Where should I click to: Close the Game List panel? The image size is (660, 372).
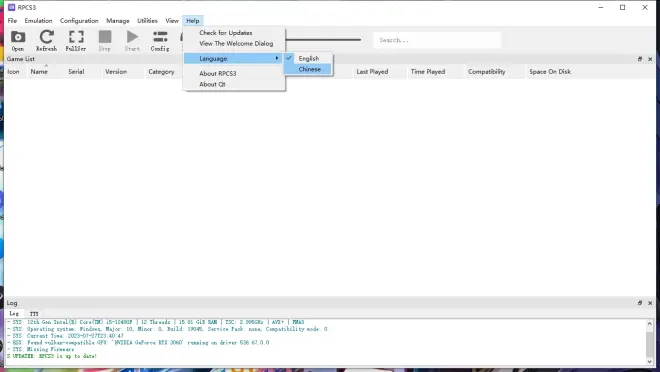(650, 59)
